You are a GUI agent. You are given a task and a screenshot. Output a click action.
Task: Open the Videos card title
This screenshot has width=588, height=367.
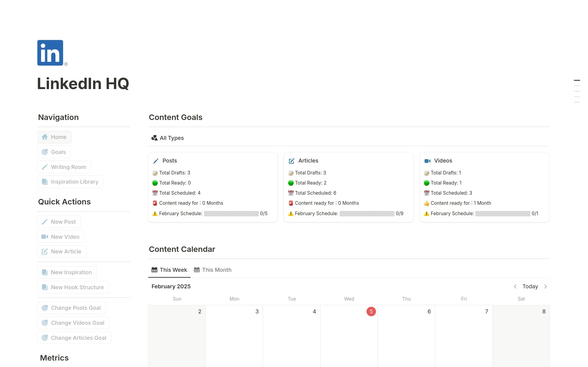click(x=443, y=161)
